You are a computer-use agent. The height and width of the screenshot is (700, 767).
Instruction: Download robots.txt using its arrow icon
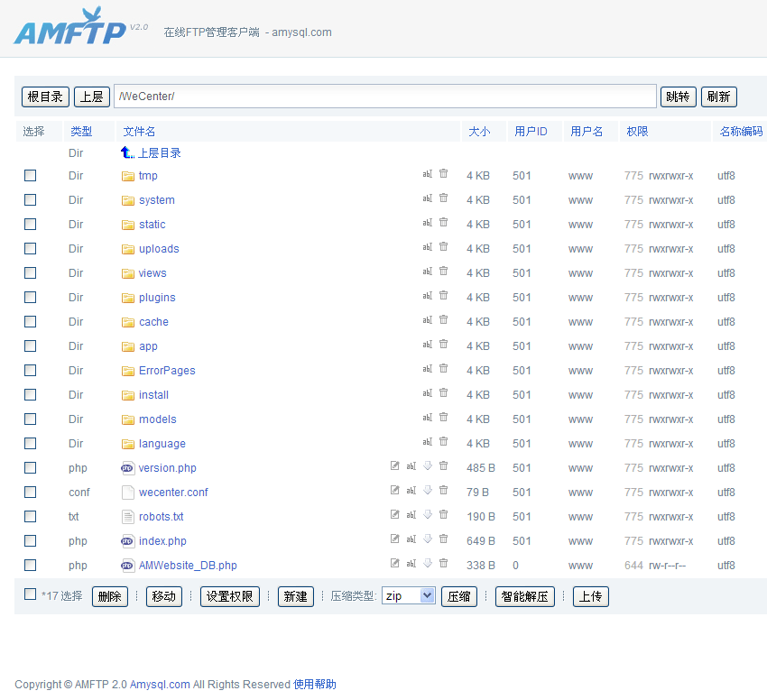428,515
